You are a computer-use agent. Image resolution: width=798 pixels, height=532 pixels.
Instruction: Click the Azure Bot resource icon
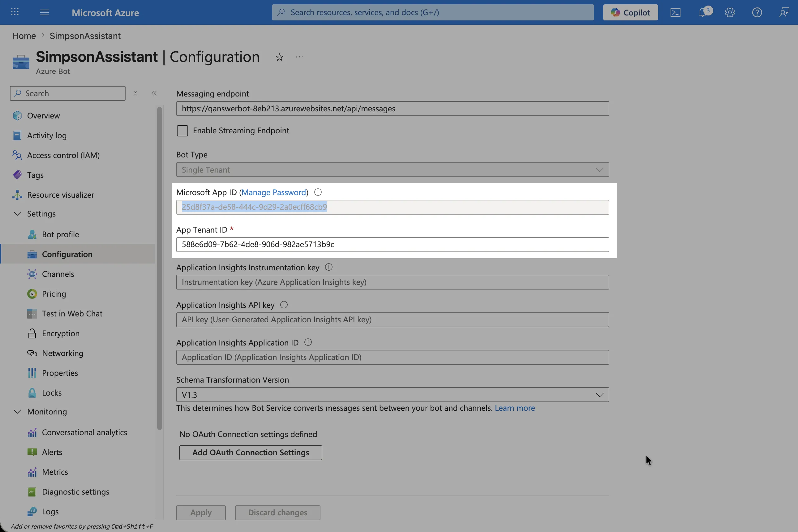pyautogui.click(x=21, y=62)
